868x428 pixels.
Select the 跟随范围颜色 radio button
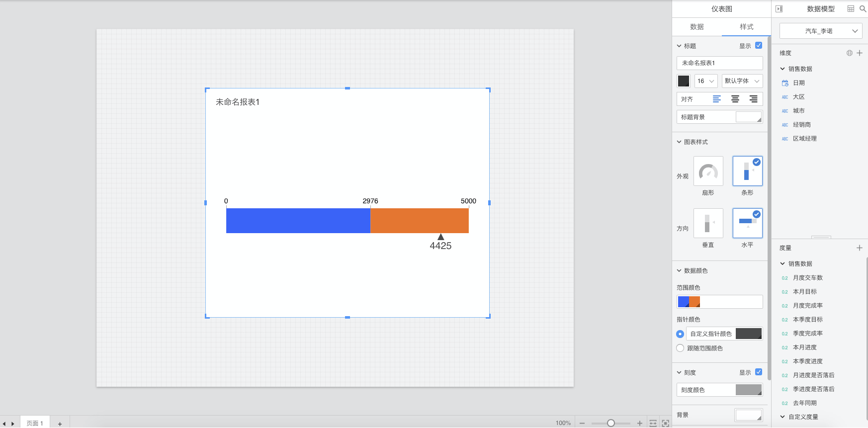[x=680, y=348]
